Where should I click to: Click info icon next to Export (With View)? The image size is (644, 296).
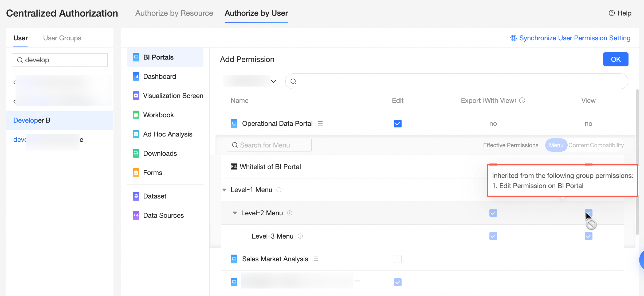(522, 100)
